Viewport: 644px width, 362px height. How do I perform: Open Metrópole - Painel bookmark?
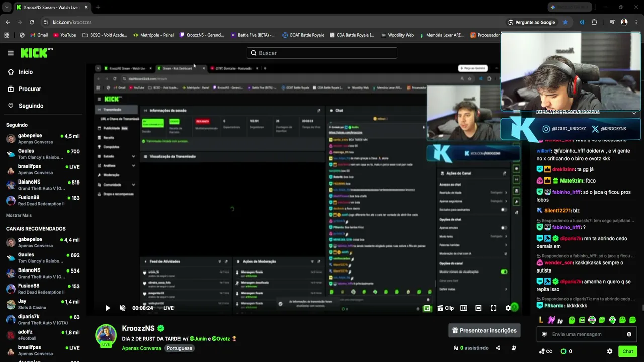153,35
